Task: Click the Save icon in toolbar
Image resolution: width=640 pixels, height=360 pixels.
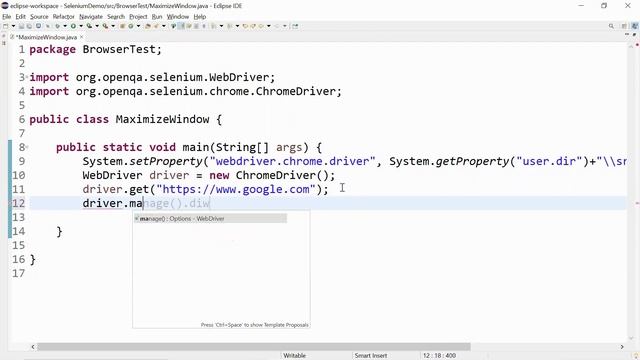Action: pyautogui.click(x=21, y=26)
